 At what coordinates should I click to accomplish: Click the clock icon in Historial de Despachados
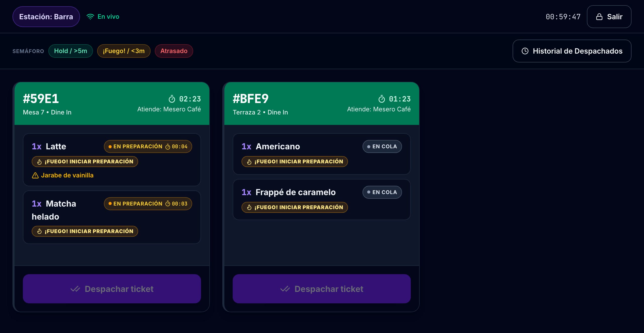click(x=525, y=51)
